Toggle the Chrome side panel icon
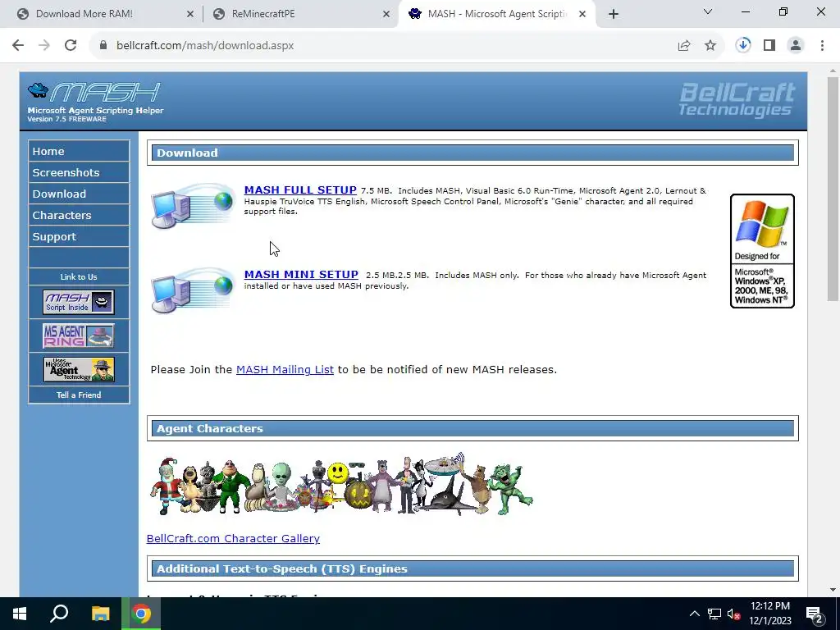840x630 pixels. (x=769, y=46)
